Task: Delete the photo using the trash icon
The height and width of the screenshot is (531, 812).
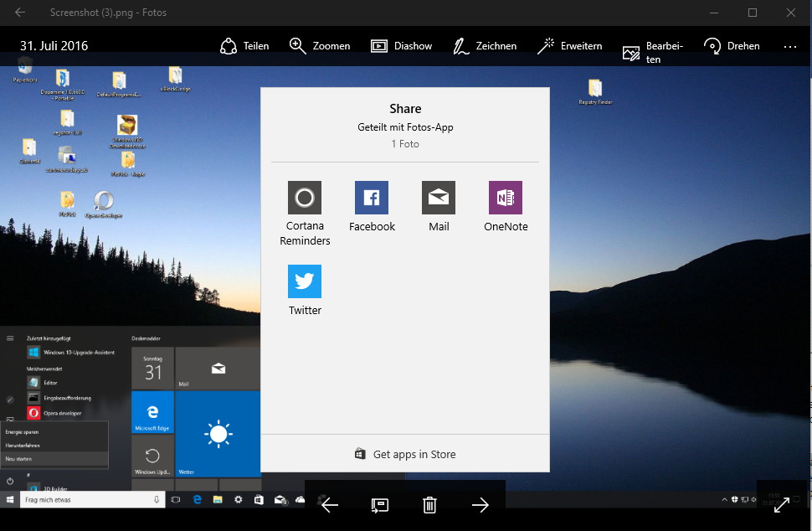Action: click(x=429, y=504)
